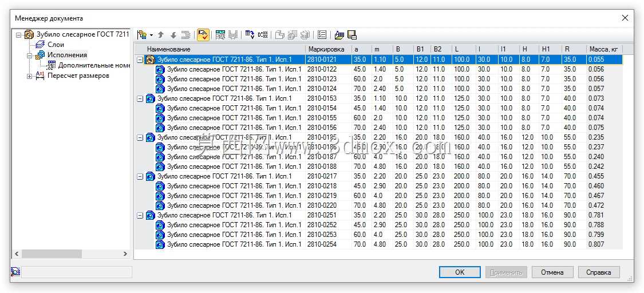Screen dimensions: 644x293
Task: Click the R column header
Action: click(574, 49)
